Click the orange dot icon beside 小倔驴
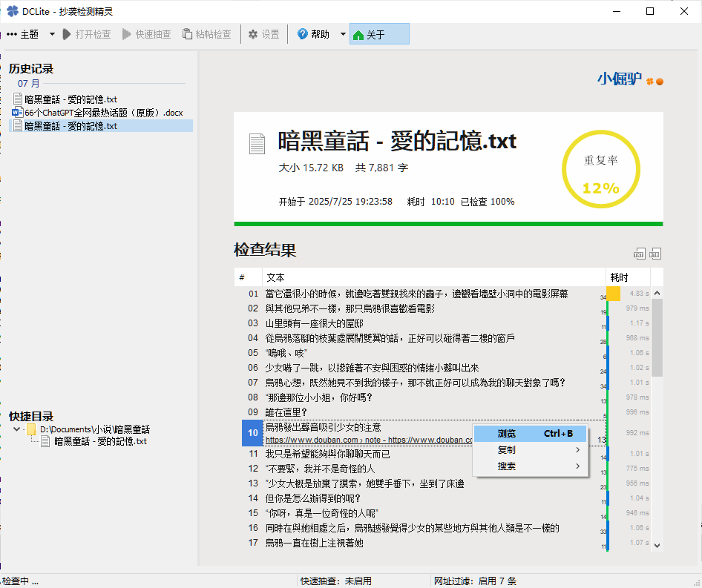 tap(660, 82)
